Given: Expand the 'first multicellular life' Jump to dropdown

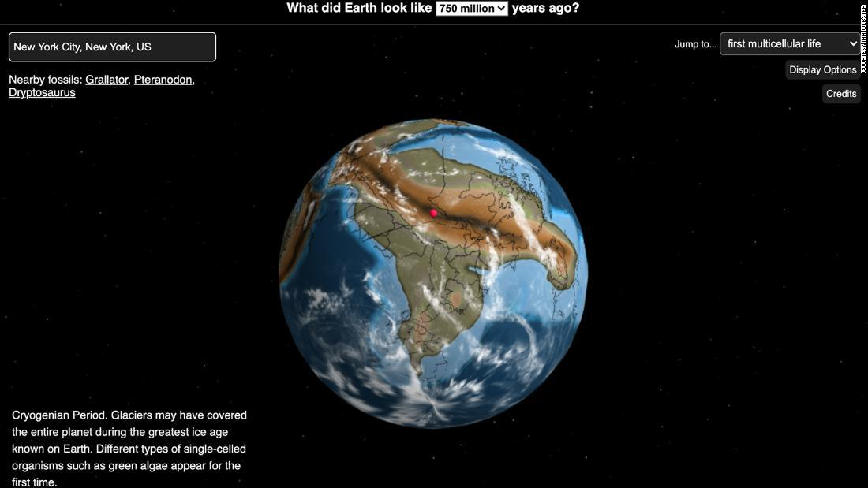Looking at the screenshot, I should (x=790, y=44).
